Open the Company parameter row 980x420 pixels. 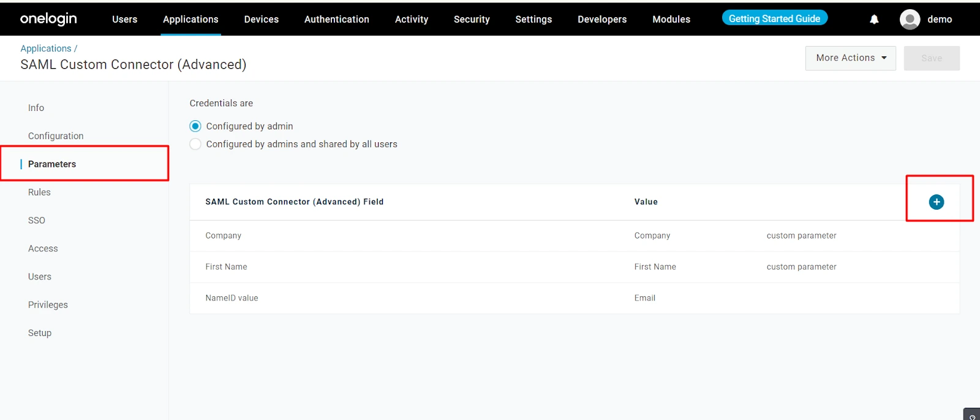tap(575, 236)
